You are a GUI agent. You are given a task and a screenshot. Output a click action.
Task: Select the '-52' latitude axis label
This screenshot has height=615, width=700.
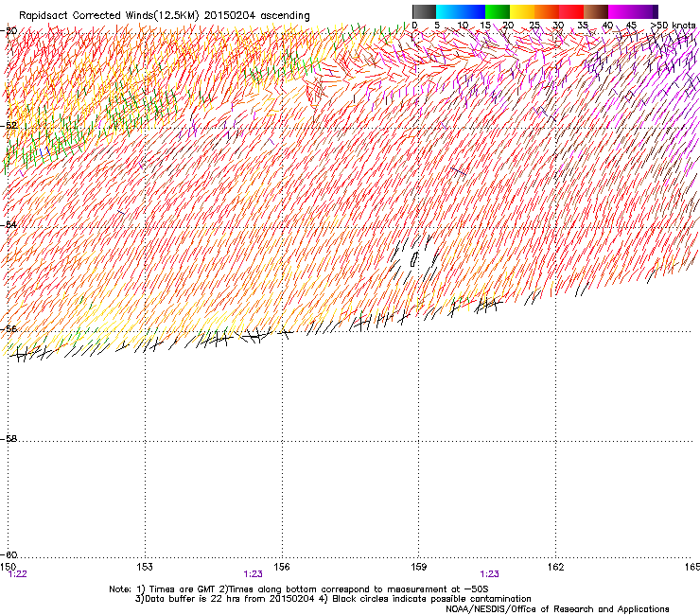(9, 126)
